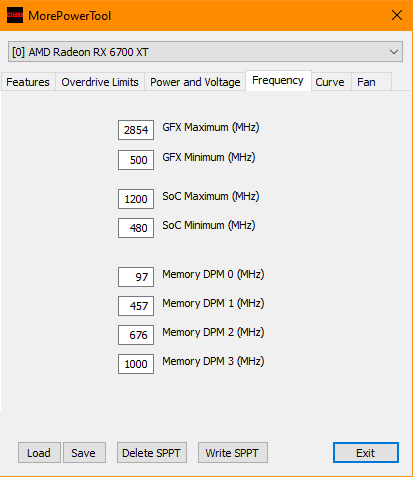Focus the GFX Minimum value box
Screen dimensions: 413x477
(x=136, y=160)
